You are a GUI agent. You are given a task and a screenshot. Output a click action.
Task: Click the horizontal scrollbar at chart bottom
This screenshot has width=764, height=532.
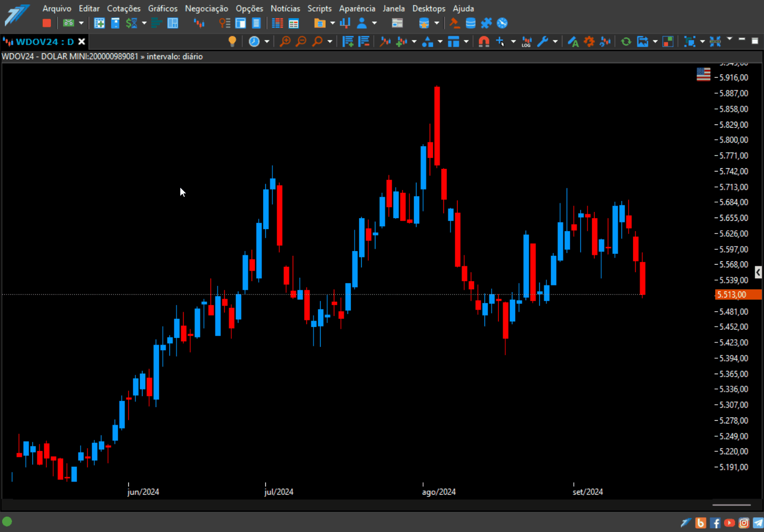[732, 505]
